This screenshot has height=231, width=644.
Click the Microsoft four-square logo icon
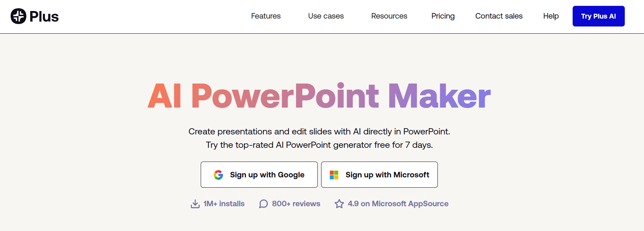pos(334,175)
